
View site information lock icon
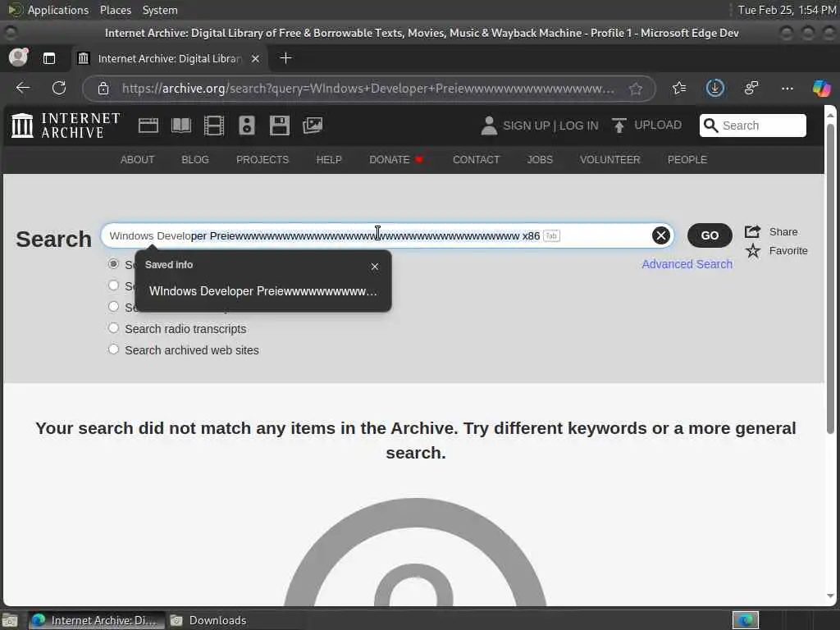point(103,89)
